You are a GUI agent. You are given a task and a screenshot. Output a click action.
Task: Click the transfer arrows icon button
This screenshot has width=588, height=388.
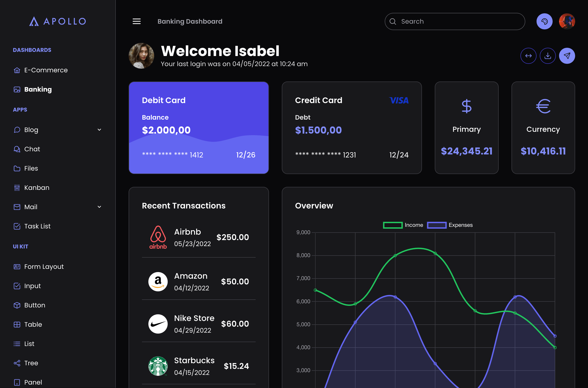click(528, 56)
